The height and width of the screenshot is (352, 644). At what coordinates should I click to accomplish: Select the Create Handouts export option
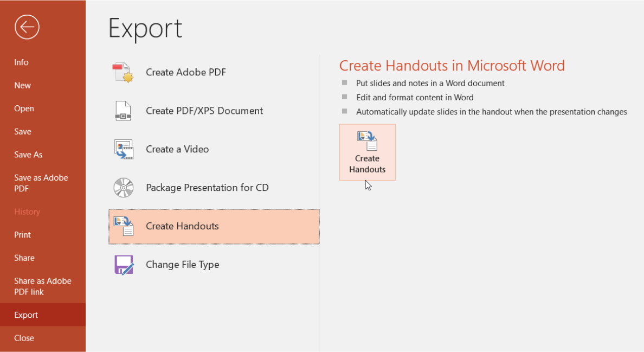(x=214, y=226)
